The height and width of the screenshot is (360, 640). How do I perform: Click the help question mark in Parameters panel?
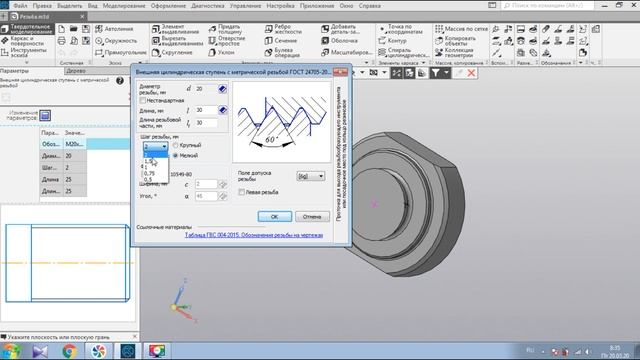coord(120,81)
